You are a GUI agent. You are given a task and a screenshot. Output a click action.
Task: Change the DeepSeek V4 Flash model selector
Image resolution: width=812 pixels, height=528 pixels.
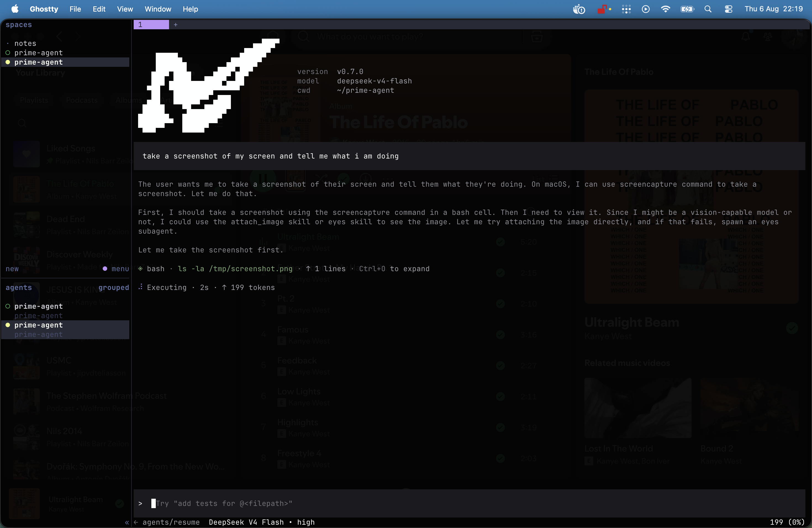click(262, 522)
